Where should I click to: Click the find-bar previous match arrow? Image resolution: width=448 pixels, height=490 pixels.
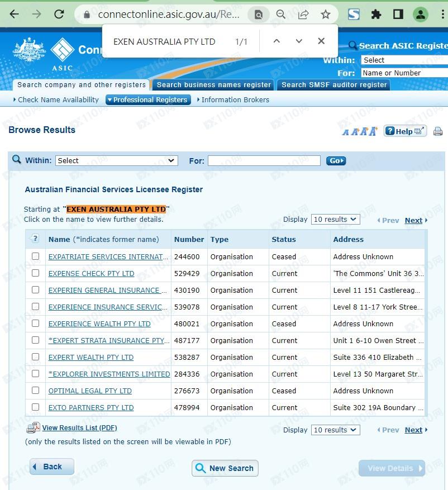[x=277, y=41]
